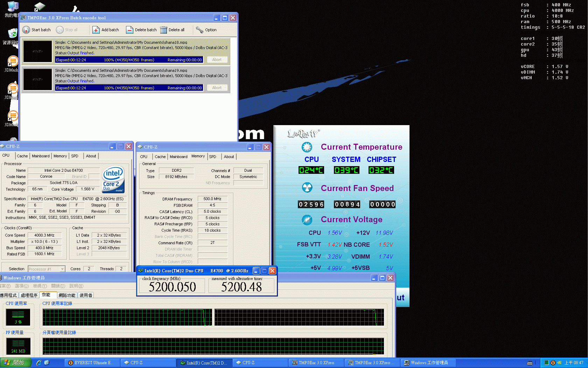Open Mainboard tab in right CPU-Z window

tap(178, 157)
